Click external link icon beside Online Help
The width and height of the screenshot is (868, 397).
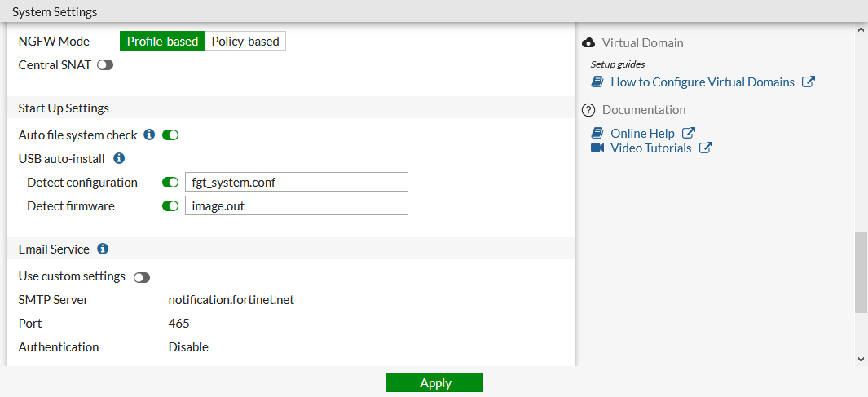click(x=689, y=133)
